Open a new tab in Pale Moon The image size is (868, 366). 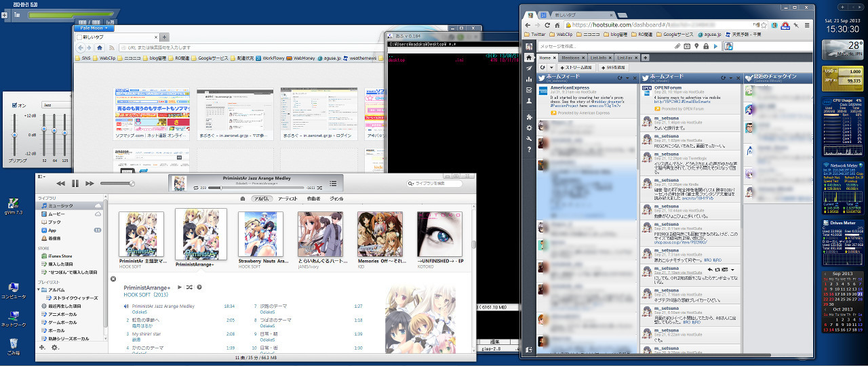tap(164, 37)
